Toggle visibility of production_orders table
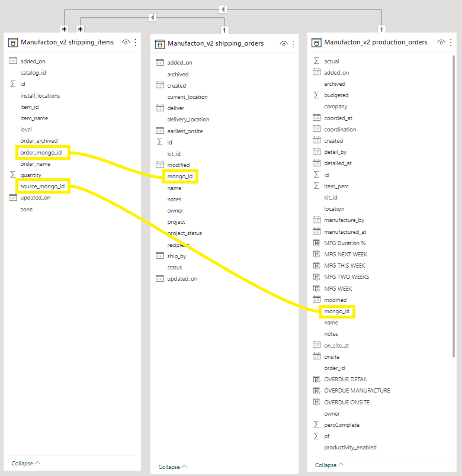The image size is (462, 476). (441, 43)
